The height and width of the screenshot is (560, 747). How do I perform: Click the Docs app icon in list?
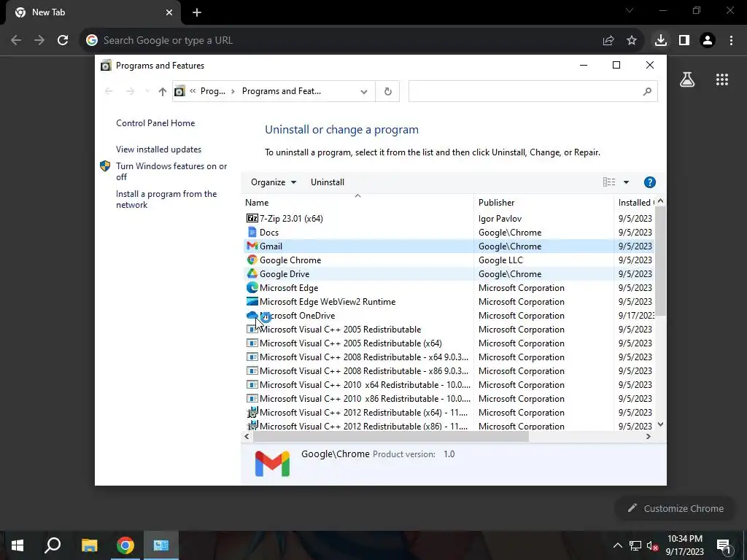pyautogui.click(x=252, y=233)
